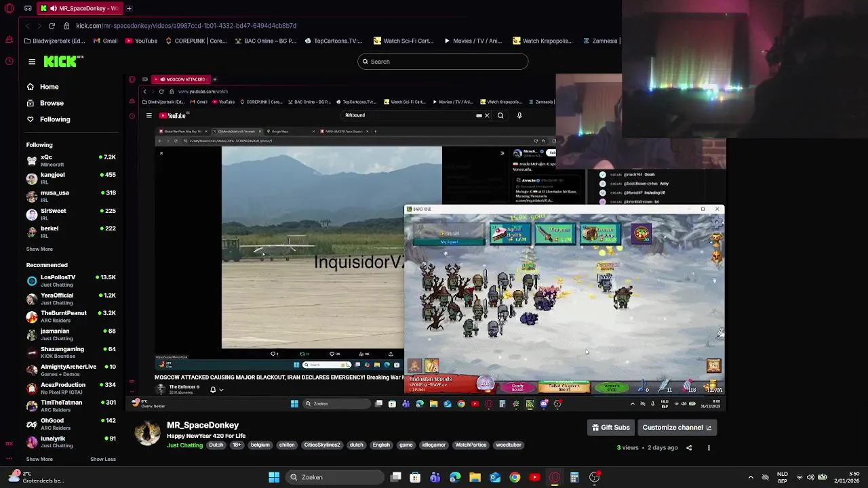This screenshot has width=868, height=488.
Task: Click the Opera workspaces icon near tabs
Action: (x=28, y=8)
